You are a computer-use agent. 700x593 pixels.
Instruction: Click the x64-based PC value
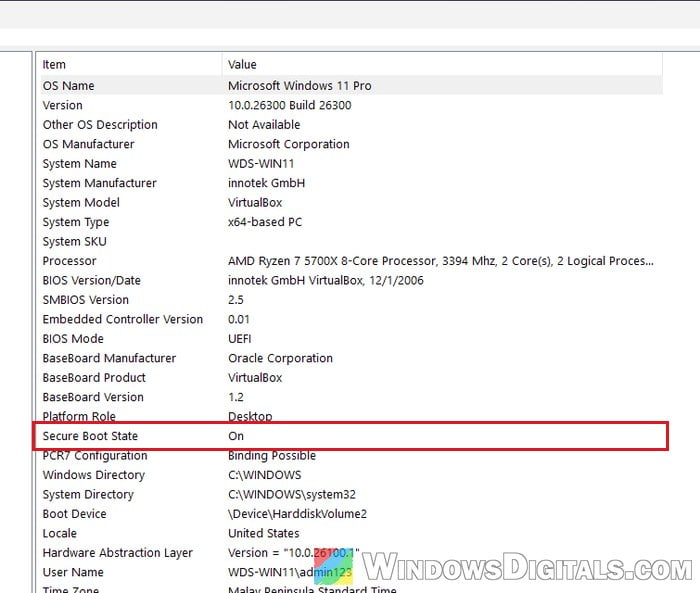pos(265,222)
